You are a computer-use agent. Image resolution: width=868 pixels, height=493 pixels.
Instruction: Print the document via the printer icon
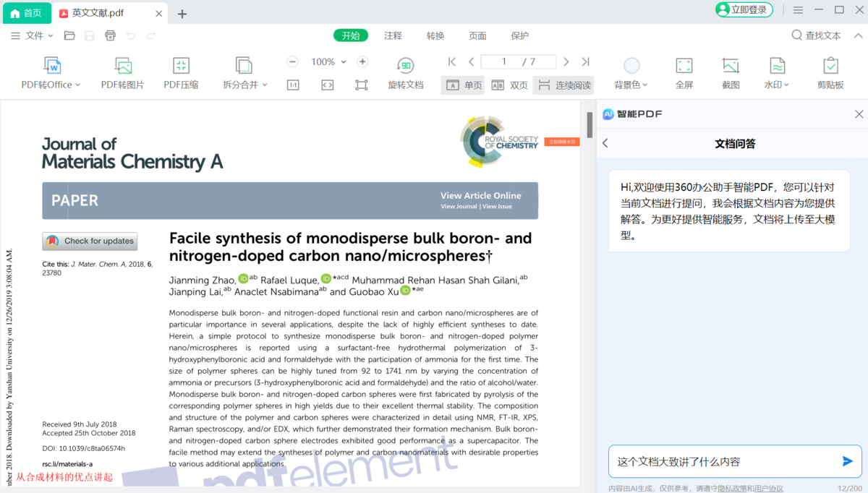point(110,35)
